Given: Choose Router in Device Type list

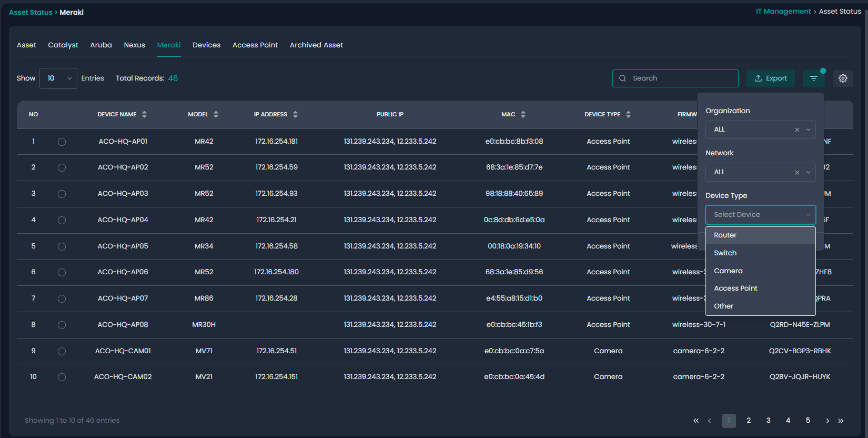Looking at the screenshot, I should 761,235.
